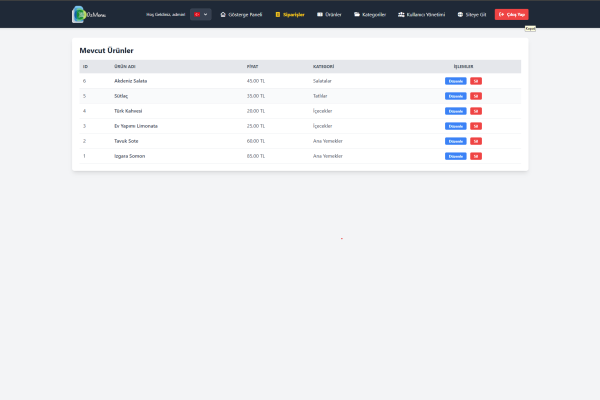
Task: Click the home icon beside Gösterge Paneli
Action: coord(223,15)
